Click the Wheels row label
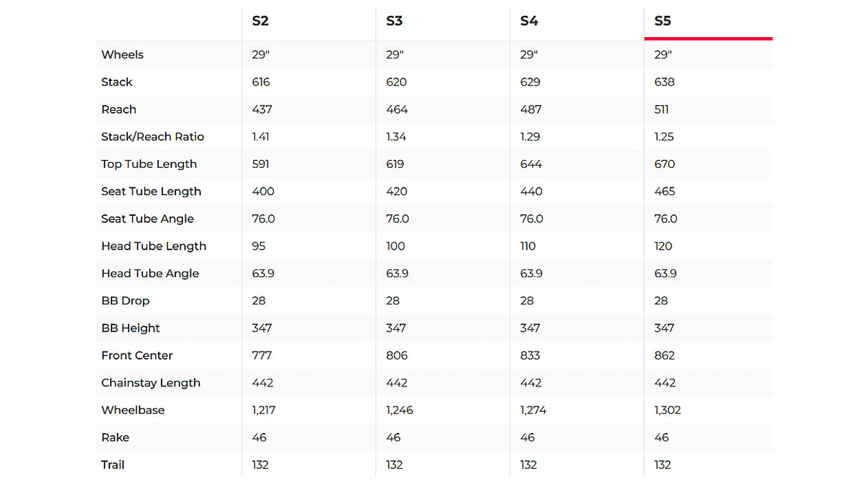 click(122, 55)
